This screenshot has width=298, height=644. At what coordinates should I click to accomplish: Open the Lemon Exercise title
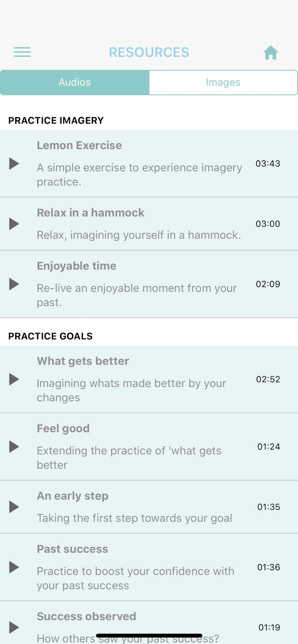pos(79,145)
